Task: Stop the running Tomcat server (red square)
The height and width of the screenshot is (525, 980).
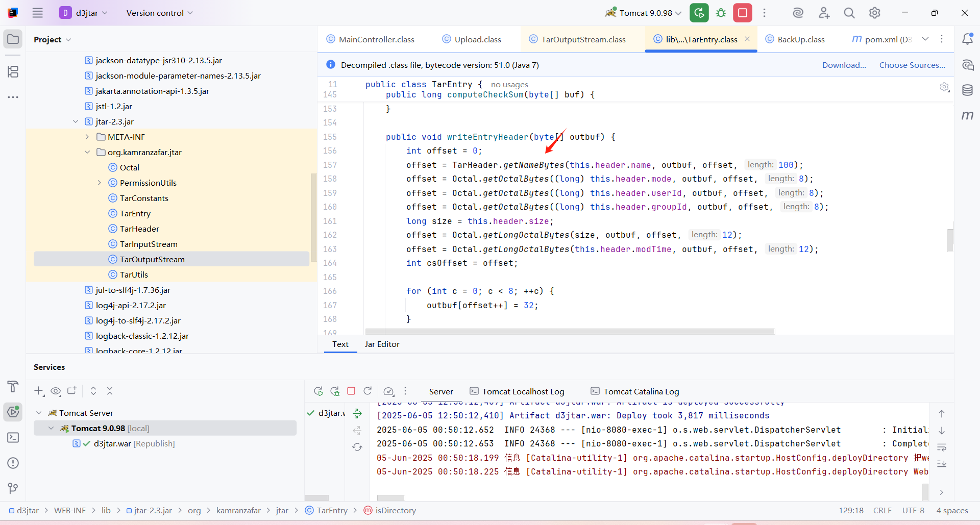Action: click(743, 13)
